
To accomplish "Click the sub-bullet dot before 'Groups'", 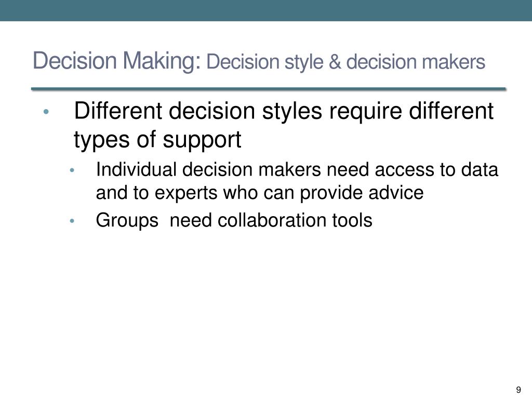I will [72, 221].
